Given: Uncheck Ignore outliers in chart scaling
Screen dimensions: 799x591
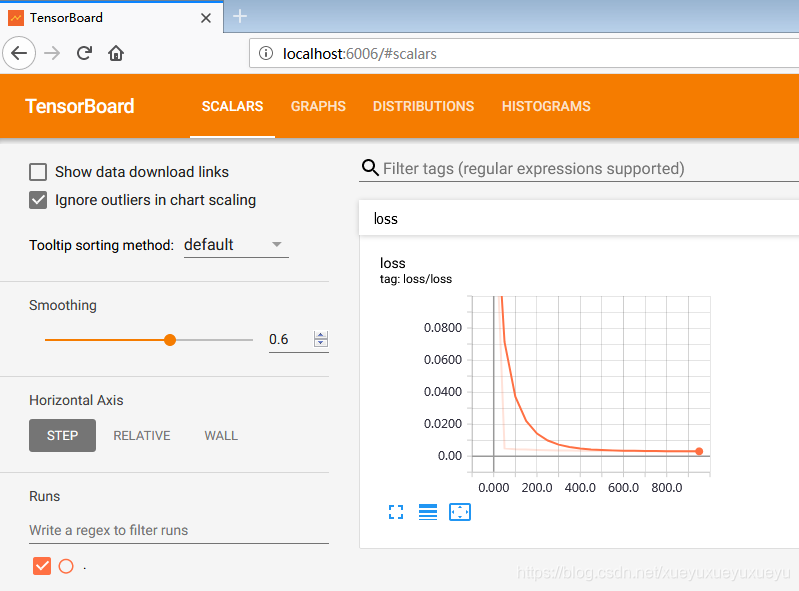Looking at the screenshot, I should pos(38,200).
